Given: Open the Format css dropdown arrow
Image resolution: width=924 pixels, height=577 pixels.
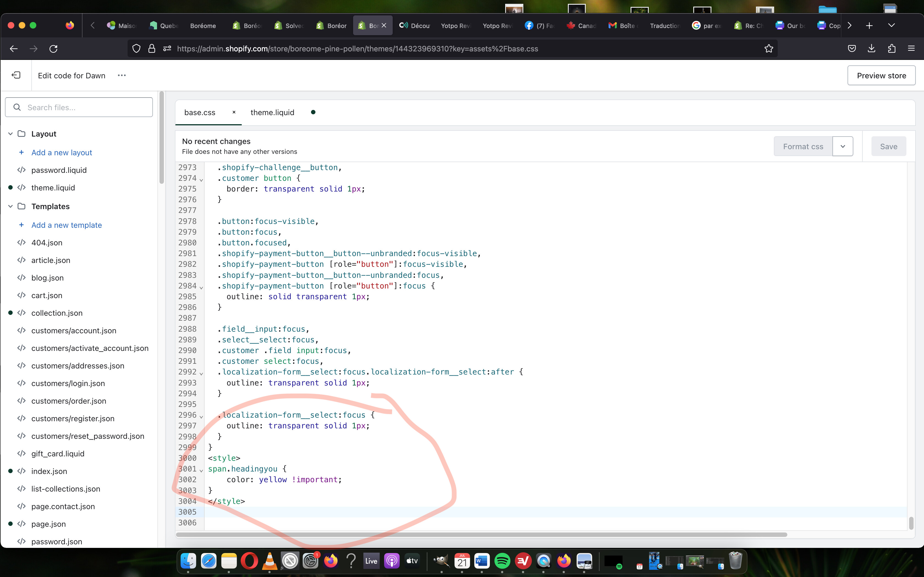Looking at the screenshot, I should pos(843,146).
